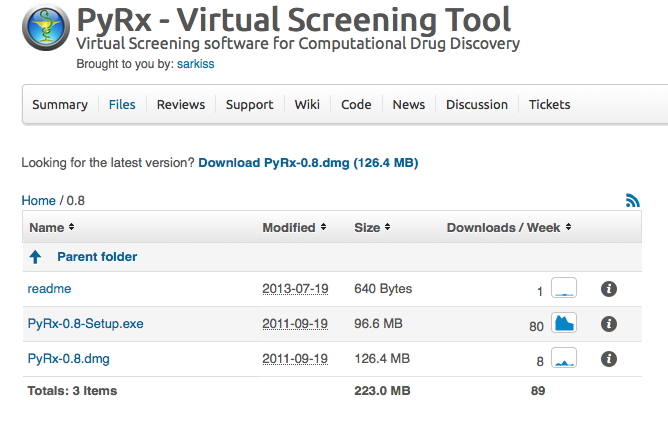Click the 89 total weekly downloads

coord(538,391)
